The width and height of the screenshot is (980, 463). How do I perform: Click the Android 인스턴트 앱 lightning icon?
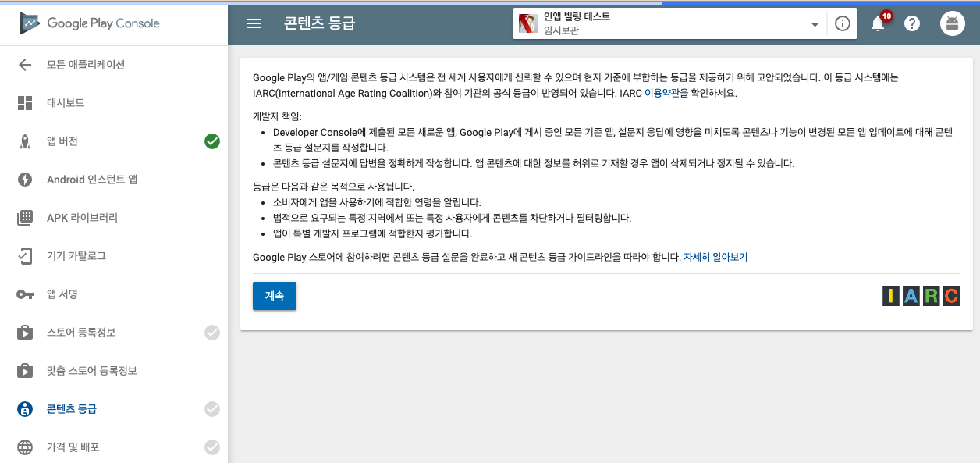pyautogui.click(x=25, y=180)
